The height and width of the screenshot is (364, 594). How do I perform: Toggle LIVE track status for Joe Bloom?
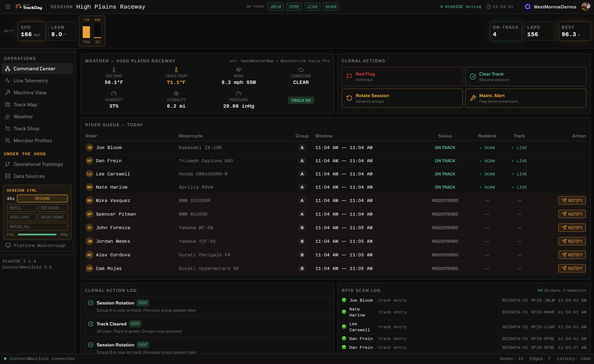click(519, 147)
